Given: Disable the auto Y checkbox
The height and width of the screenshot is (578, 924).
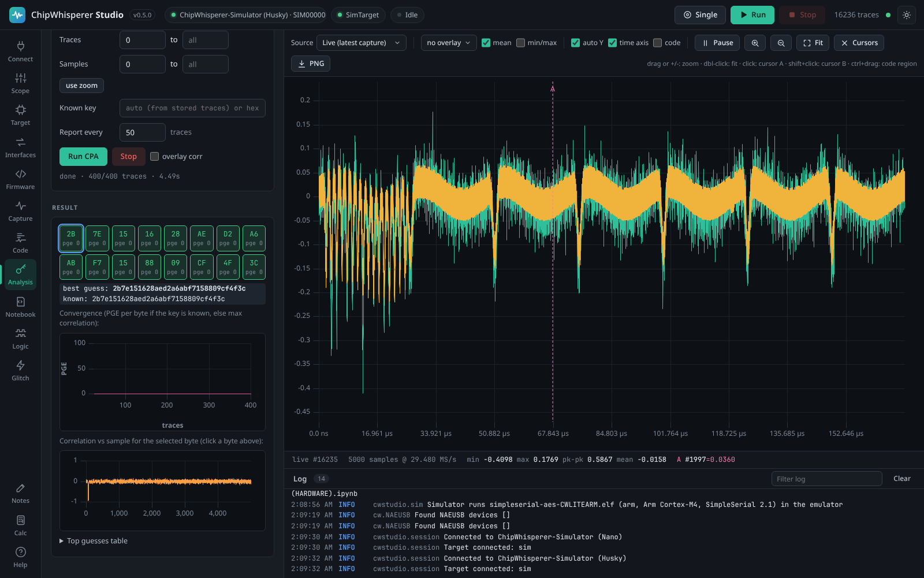Looking at the screenshot, I should [x=575, y=43].
